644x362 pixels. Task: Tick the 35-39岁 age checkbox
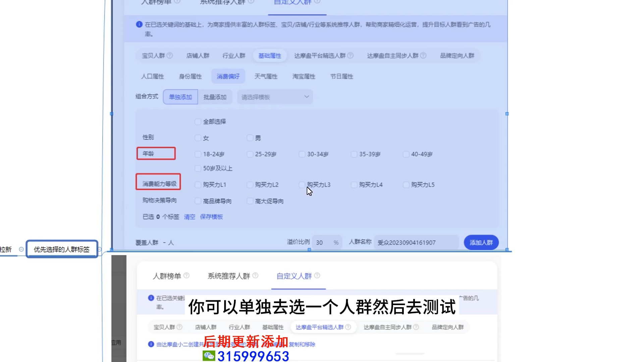pos(354,154)
